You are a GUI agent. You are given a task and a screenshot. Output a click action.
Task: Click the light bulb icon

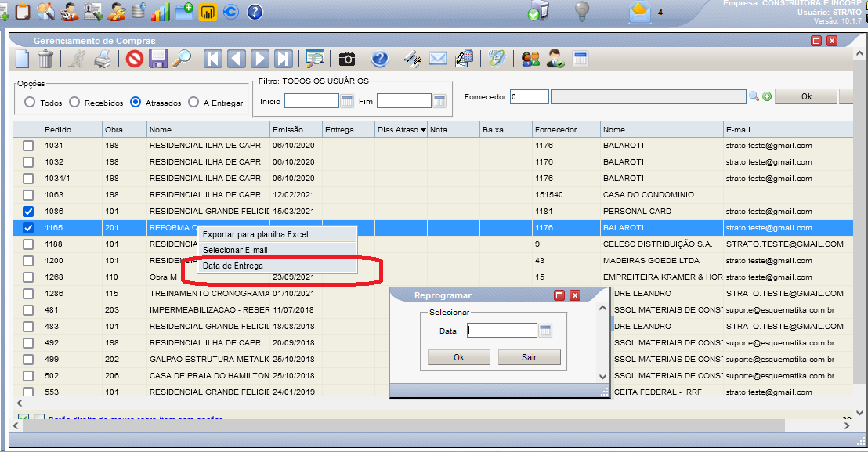tap(582, 11)
